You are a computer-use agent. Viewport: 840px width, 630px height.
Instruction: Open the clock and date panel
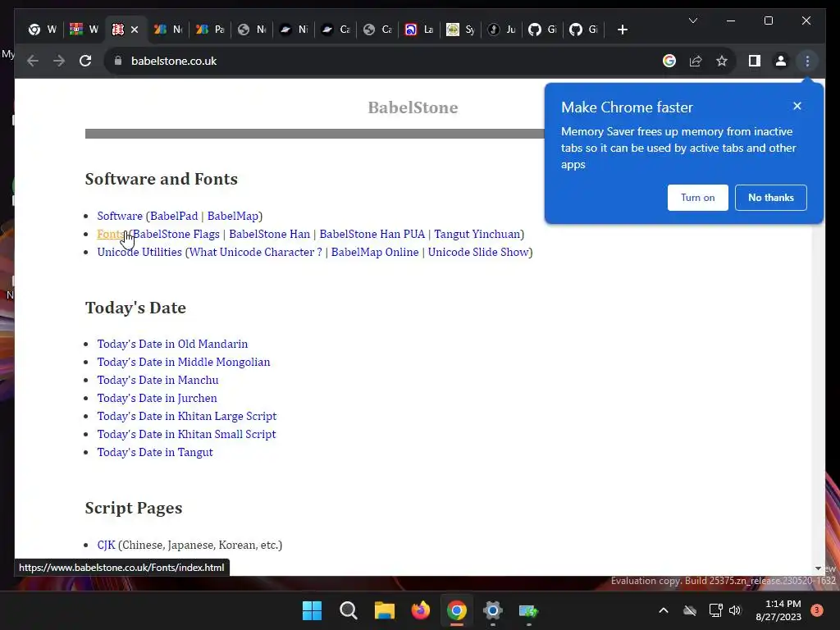point(778,610)
